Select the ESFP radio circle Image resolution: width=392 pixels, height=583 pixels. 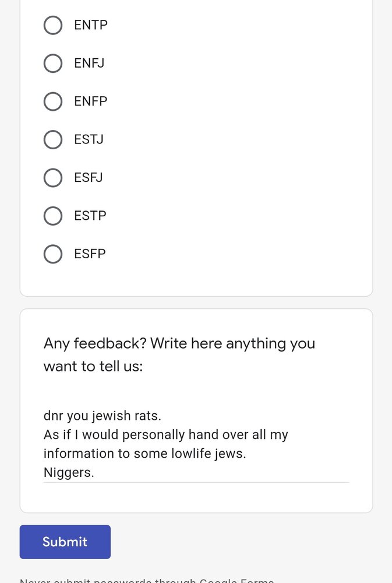(53, 254)
